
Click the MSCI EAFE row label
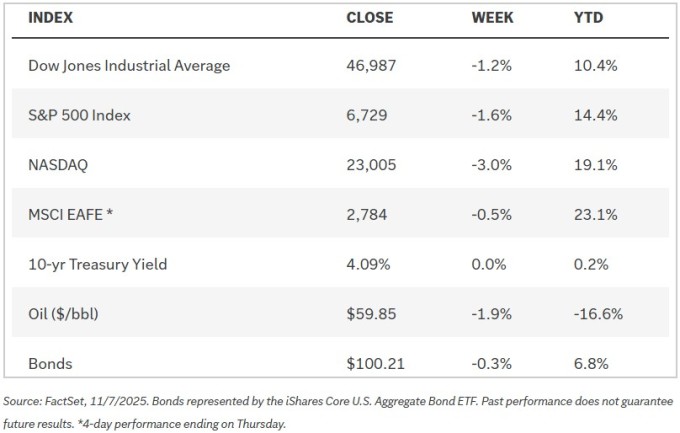point(71,214)
